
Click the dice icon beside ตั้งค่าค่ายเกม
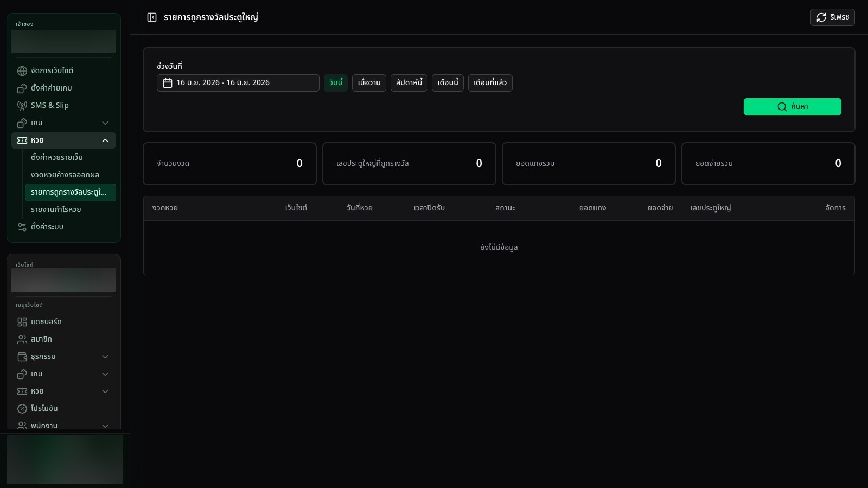tap(22, 88)
